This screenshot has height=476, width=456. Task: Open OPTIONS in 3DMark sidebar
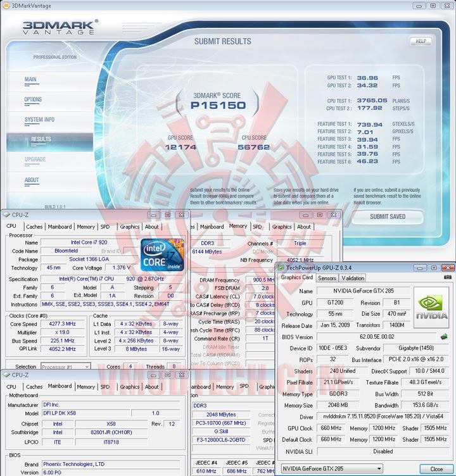[33, 99]
